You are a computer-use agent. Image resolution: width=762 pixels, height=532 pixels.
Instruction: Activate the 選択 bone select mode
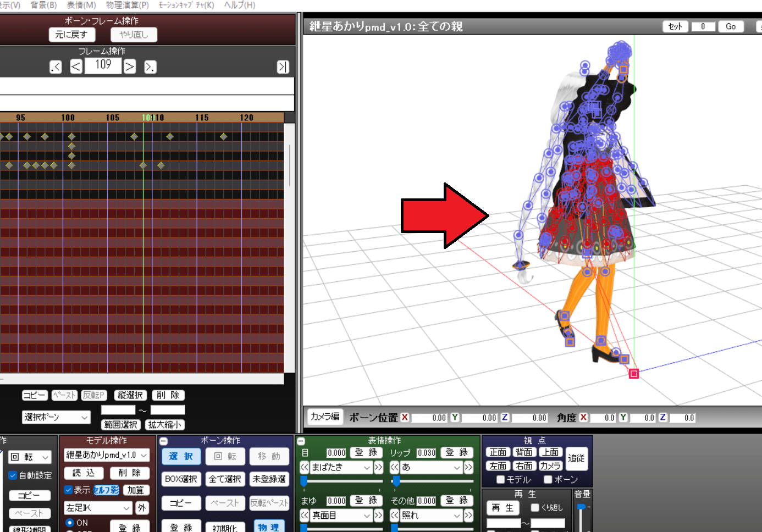point(181,457)
